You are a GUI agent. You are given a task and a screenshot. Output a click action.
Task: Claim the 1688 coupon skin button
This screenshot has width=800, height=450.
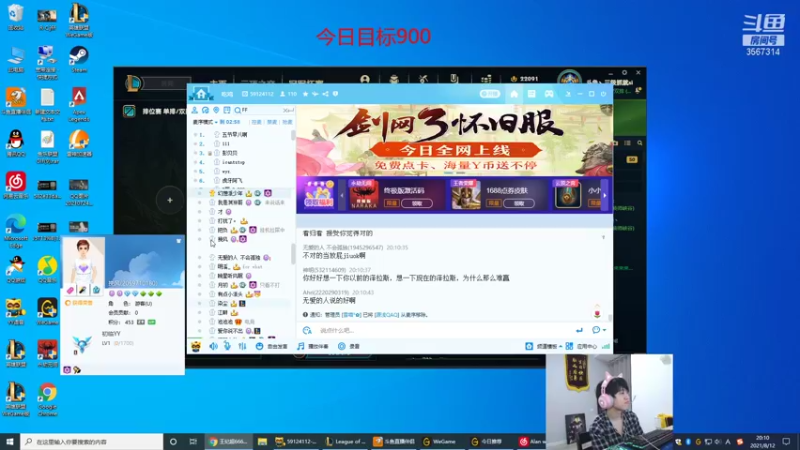[x=519, y=203]
